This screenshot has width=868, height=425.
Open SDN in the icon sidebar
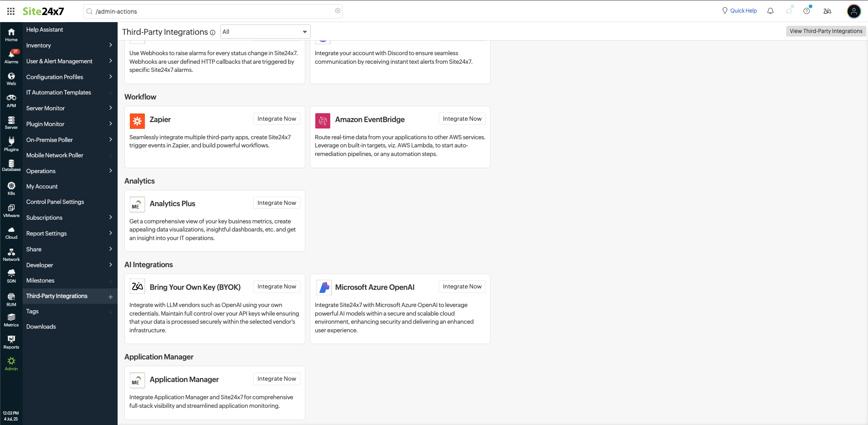point(11,276)
